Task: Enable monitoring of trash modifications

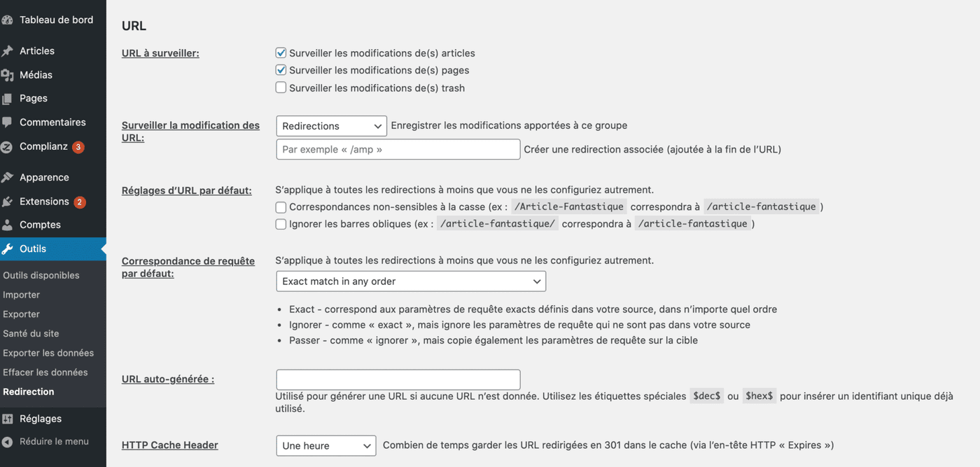Action: pyautogui.click(x=281, y=87)
